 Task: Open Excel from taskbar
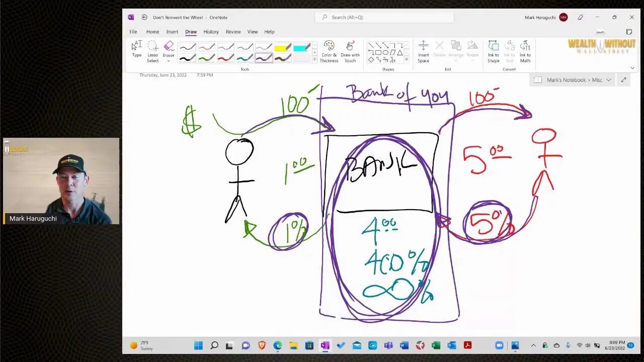[436, 345]
